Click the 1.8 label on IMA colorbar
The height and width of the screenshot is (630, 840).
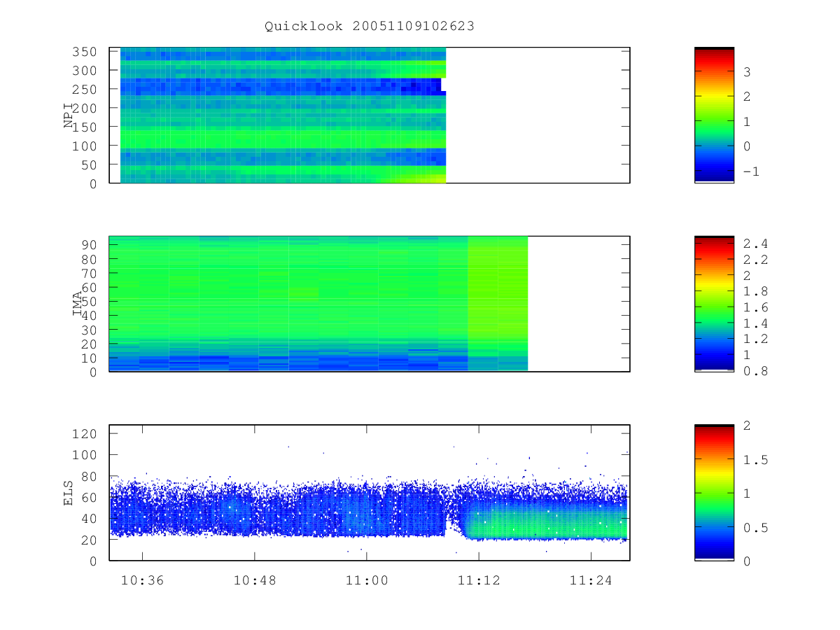[755, 291]
